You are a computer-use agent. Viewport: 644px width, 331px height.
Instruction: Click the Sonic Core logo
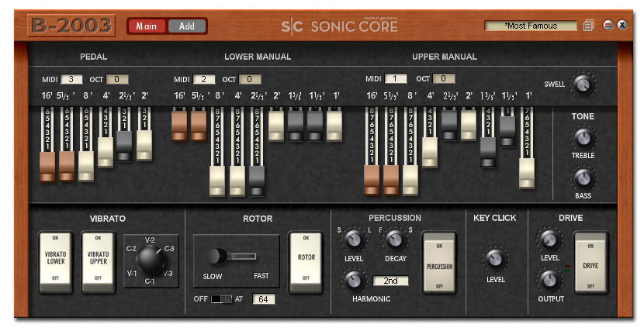[339, 26]
